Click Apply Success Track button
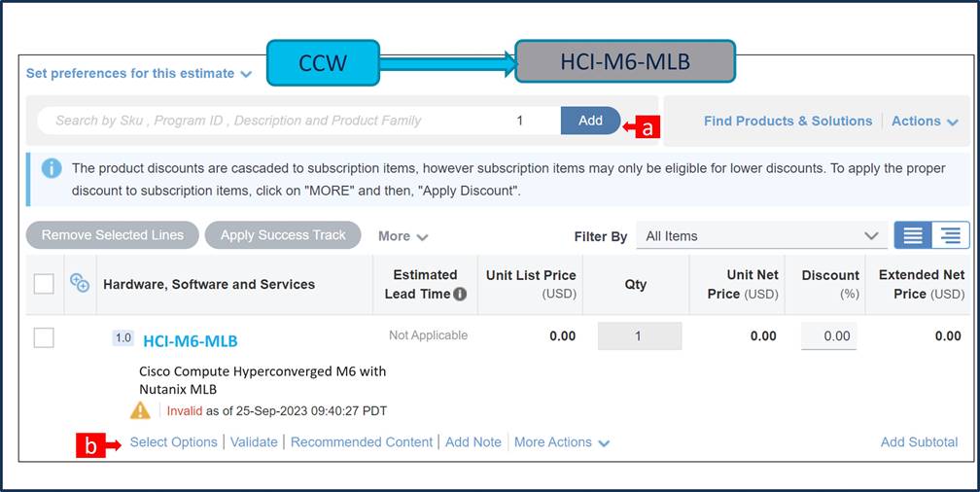980x492 pixels. point(283,235)
